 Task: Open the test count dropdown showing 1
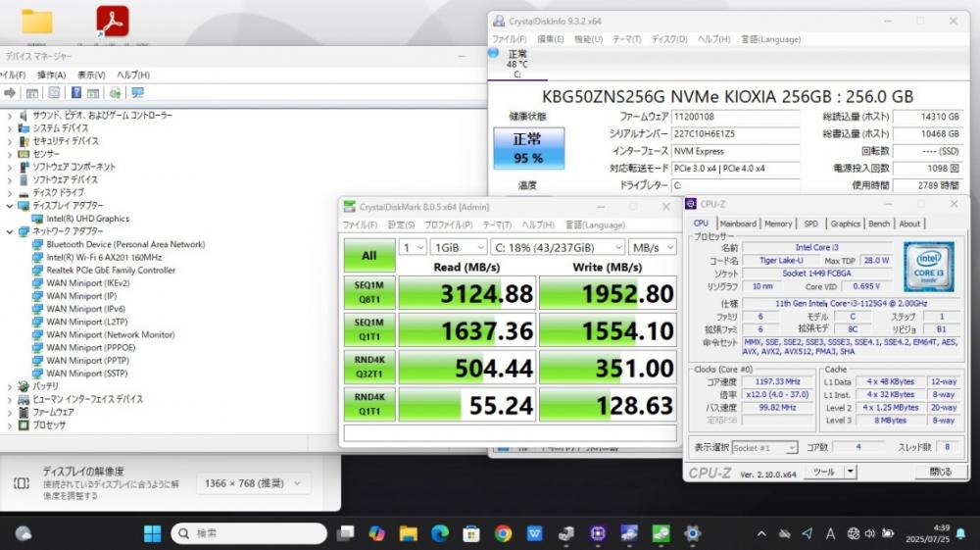(413, 247)
